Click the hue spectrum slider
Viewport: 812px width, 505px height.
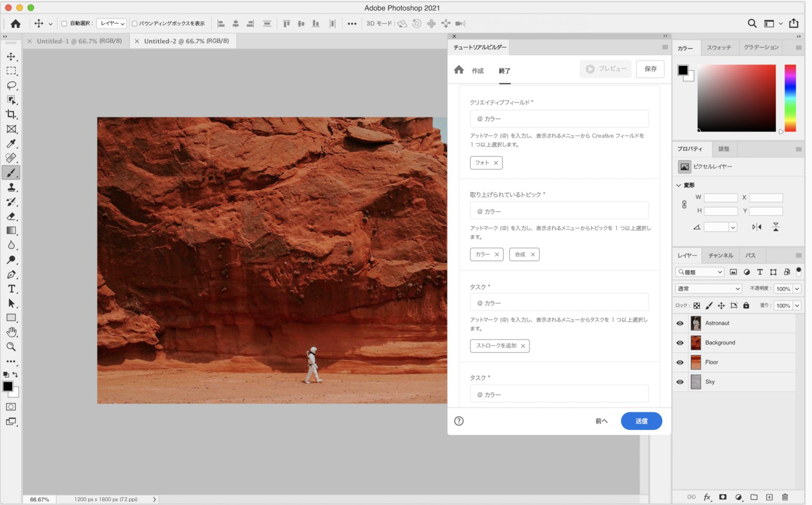pyautogui.click(x=790, y=98)
